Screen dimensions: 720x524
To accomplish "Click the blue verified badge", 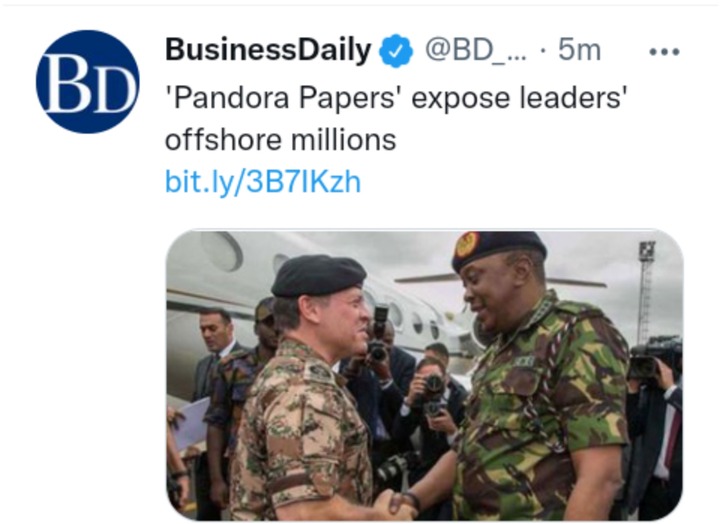I will [395, 51].
